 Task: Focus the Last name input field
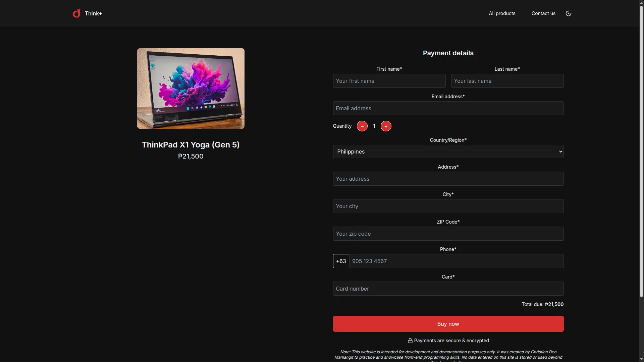pyautogui.click(x=507, y=81)
